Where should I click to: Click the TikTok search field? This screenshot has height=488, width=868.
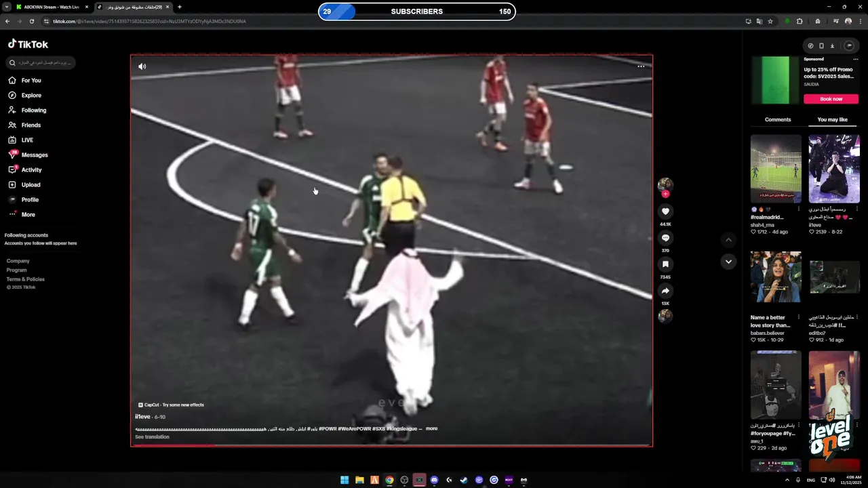point(41,62)
